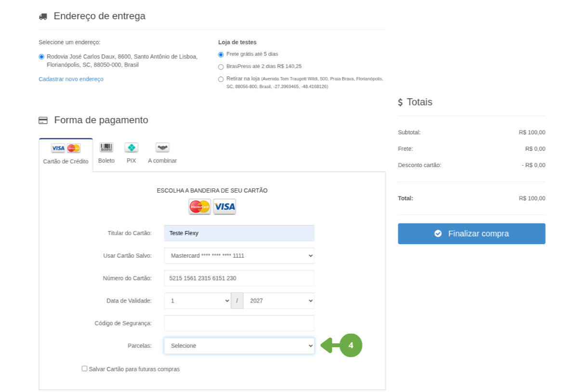Click the PIX payment icon
575x392 pixels.
tap(131, 148)
